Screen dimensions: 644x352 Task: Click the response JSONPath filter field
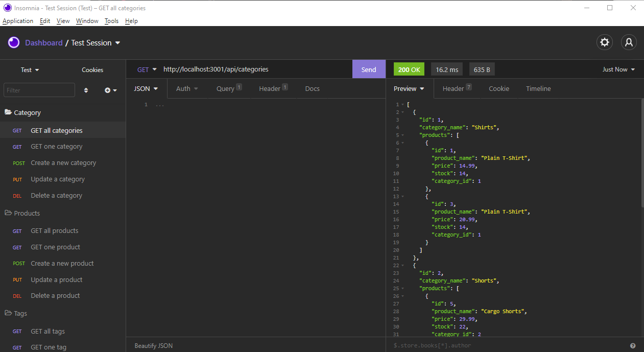pyautogui.click(x=508, y=346)
